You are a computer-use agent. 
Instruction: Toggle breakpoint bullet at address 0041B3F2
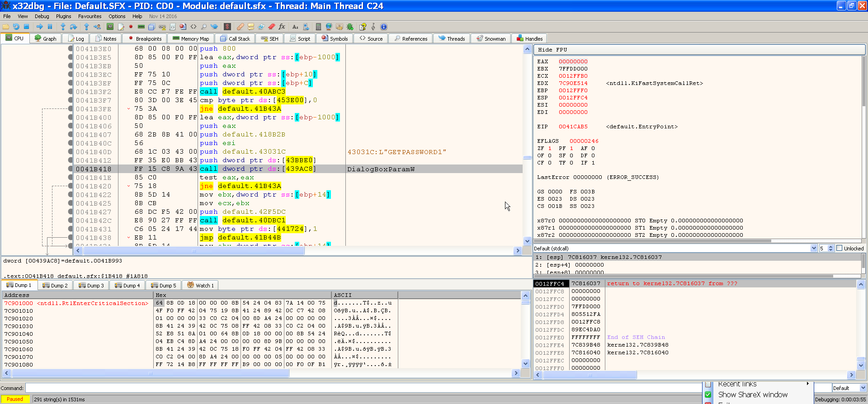(x=71, y=91)
